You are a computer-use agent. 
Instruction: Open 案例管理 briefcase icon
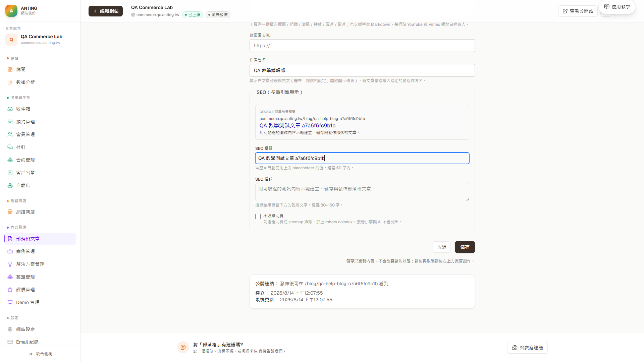tap(10, 251)
